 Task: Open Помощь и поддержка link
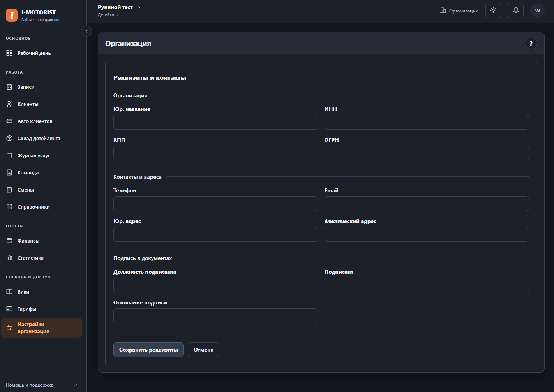[x=42, y=385]
